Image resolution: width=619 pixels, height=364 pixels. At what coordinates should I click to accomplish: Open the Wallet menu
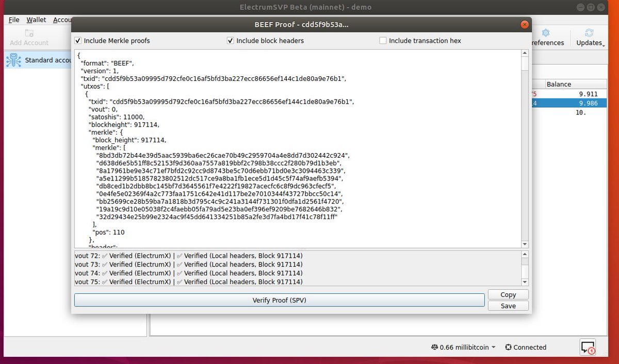[36, 20]
